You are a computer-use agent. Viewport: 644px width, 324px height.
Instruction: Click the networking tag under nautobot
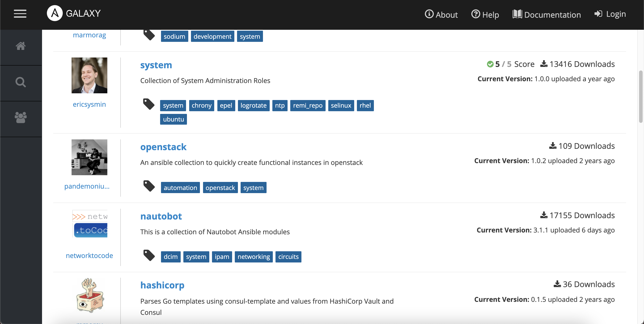point(254,257)
